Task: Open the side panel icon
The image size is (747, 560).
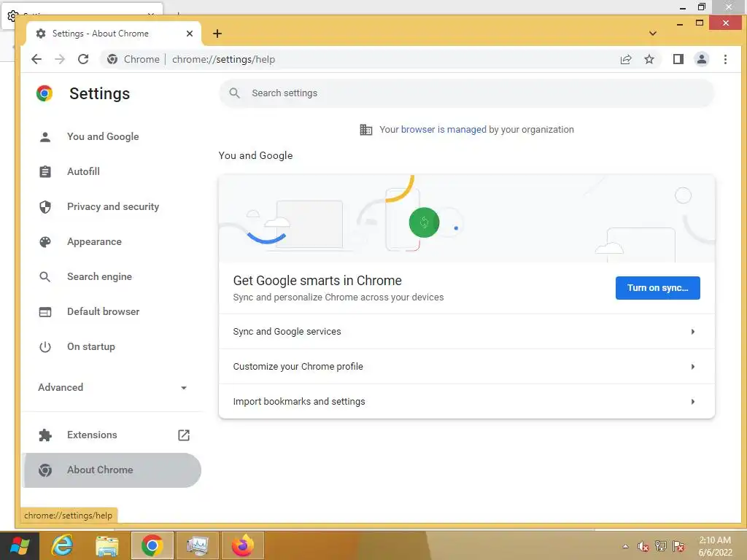Action: pyautogui.click(x=678, y=59)
